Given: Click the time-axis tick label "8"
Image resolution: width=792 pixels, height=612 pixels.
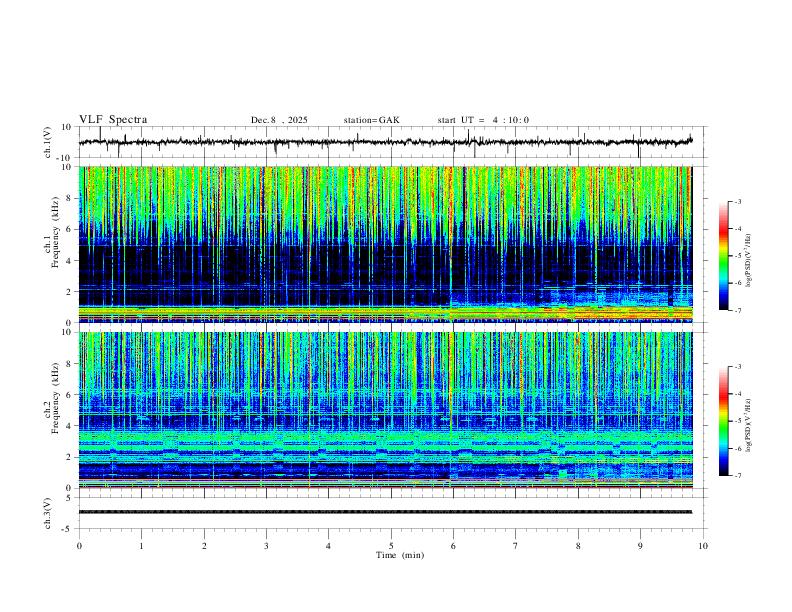Looking at the screenshot, I should pyautogui.click(x=578, y=546).
